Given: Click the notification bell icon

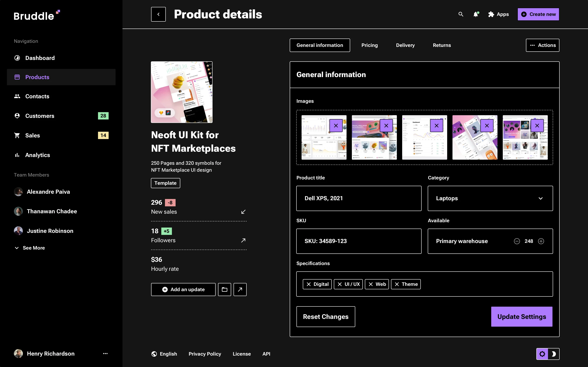Looking at the screenshot, I should point(476,14).
